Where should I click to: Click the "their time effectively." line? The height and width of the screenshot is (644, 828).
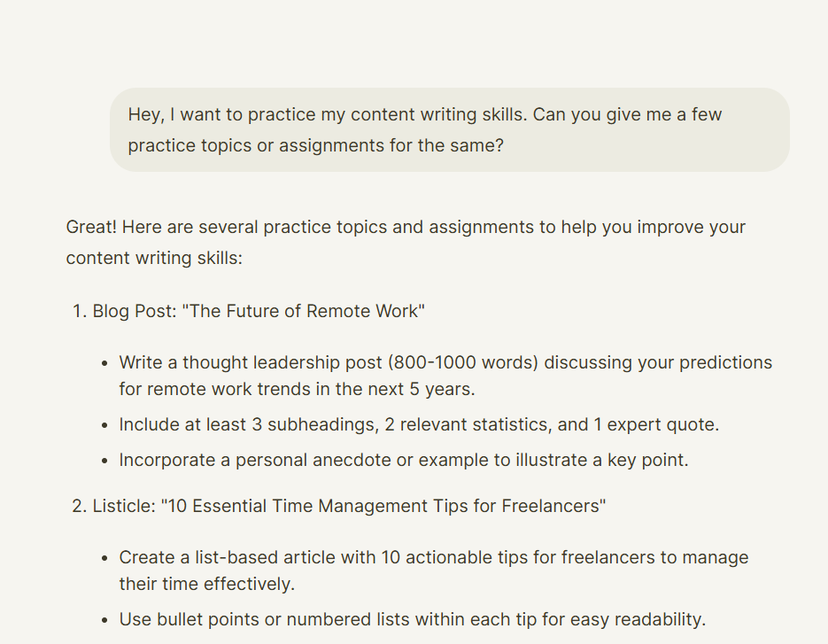(x=206, y=585)
